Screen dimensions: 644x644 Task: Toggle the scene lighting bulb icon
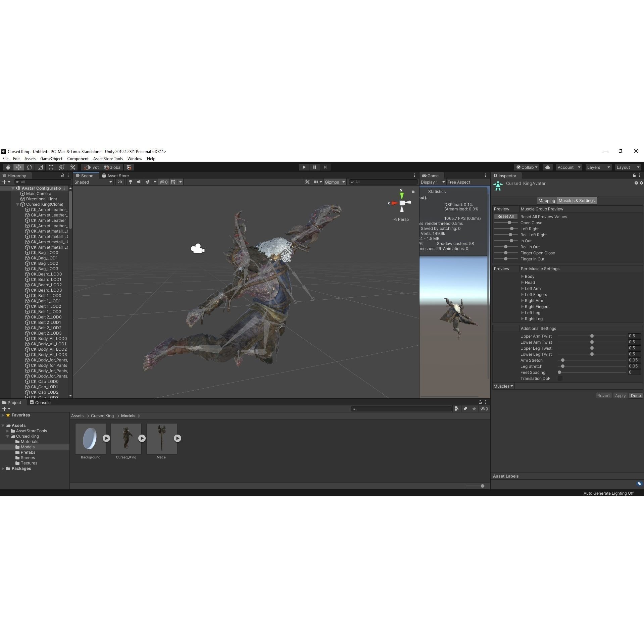(130, 182)
